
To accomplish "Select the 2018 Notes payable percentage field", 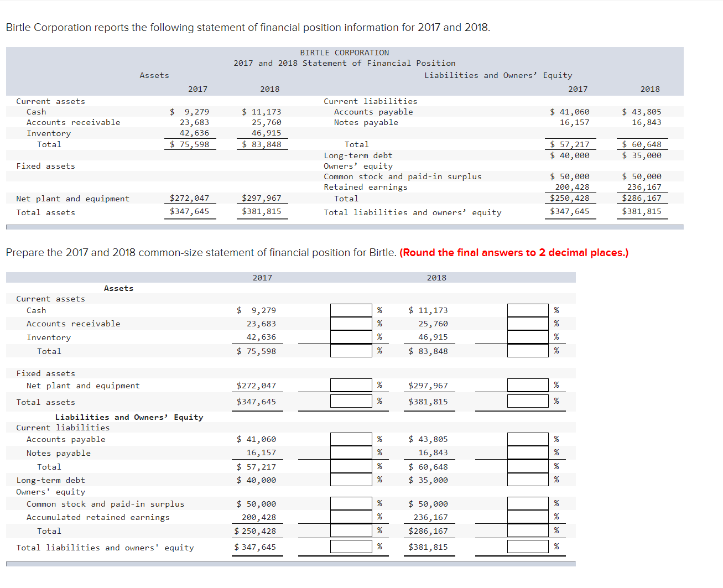I will pyautogui.click(x=528, y=452).
